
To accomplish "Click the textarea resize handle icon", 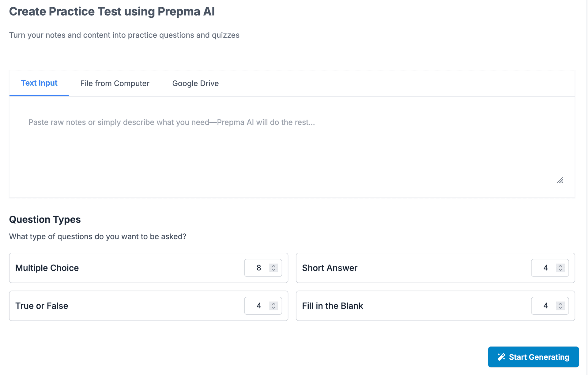I will 560,180.
